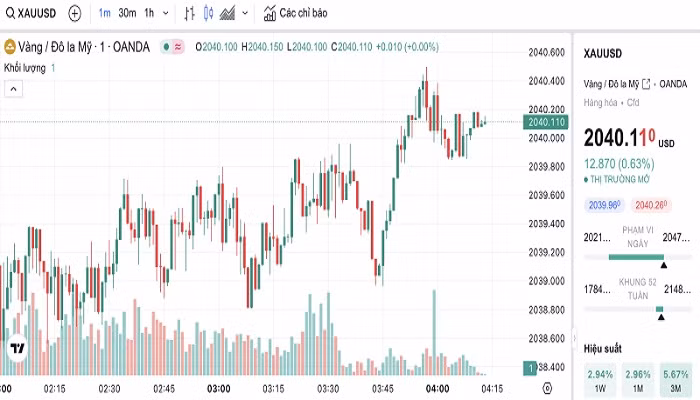Toggle the red approximation data badge
Viewport: 700px width, 400px height.
pos(178,47)
